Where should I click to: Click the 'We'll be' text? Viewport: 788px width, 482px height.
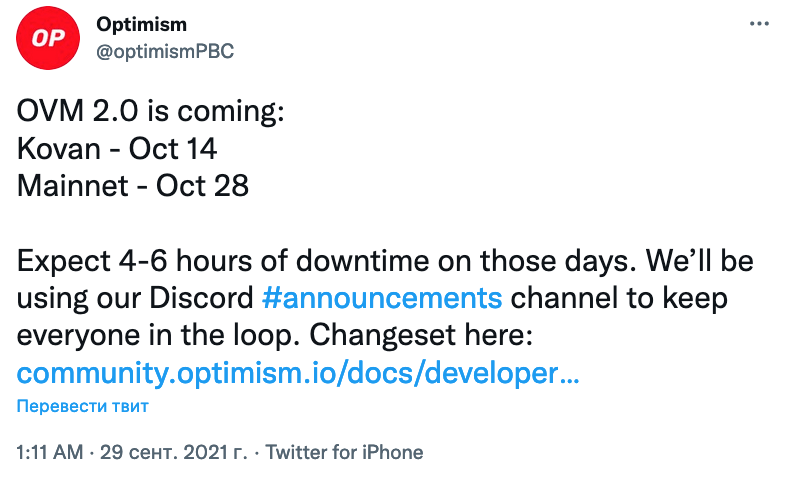pos(700,261)
